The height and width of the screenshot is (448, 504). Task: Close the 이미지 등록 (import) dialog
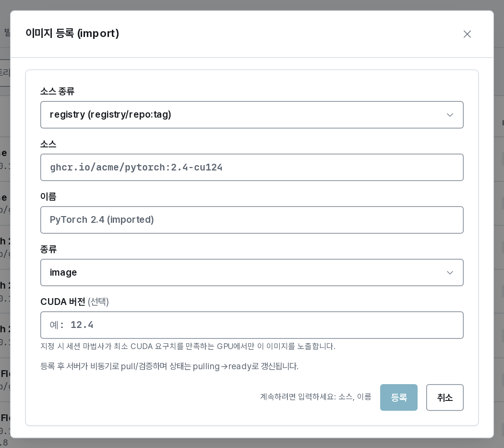467,34
